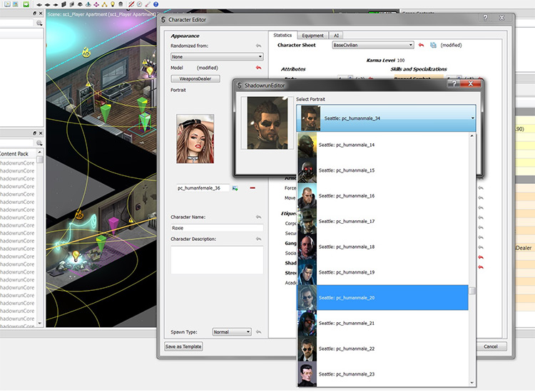Screen dimensions: 535x392
Task: Click the revert arrow beside Randomized from
Action: click(259, 46)
